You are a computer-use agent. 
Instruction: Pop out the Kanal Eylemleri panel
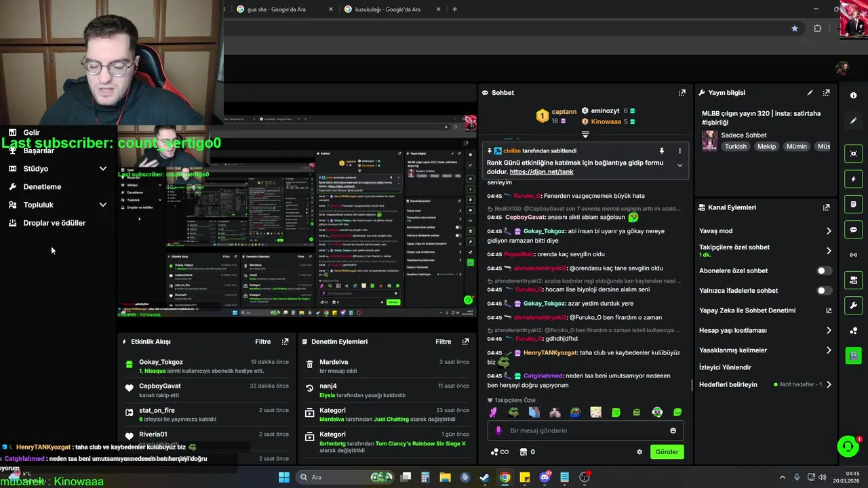click(x=826, y=207)
